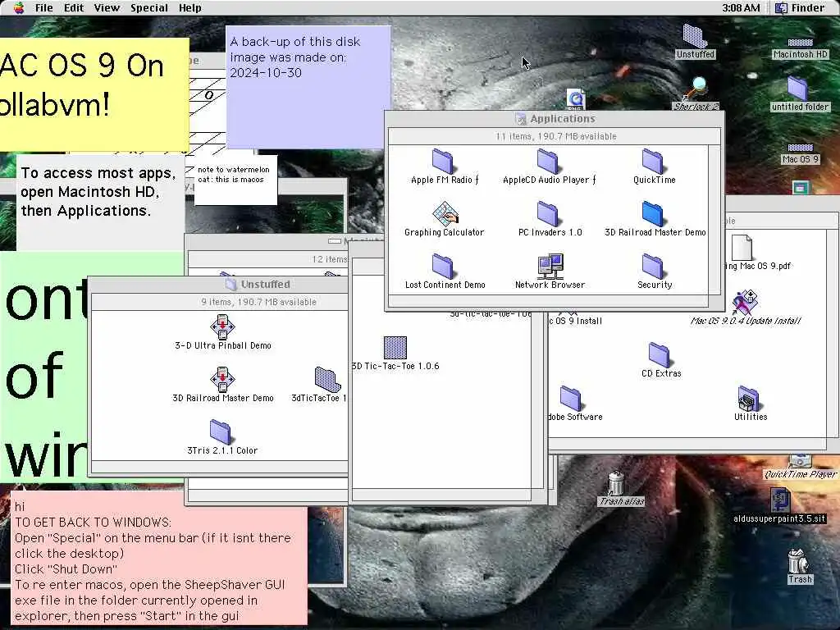Open the QuickTime folder in Applications
This screenshot has width=840, height=630.
(653, 162)
